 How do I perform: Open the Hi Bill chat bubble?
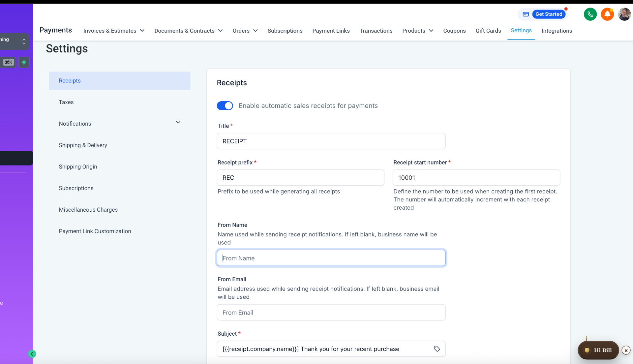coord(598,350)
